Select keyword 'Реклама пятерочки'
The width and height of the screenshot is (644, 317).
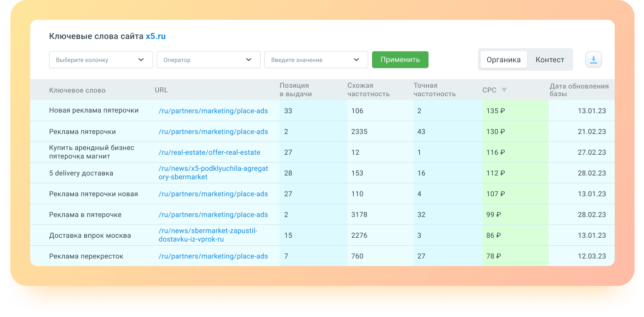83,132
